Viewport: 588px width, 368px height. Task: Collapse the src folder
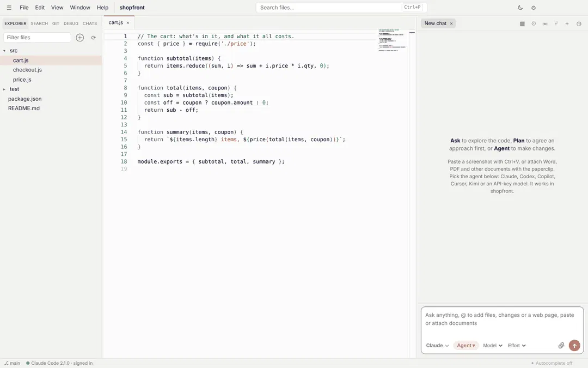4,51
